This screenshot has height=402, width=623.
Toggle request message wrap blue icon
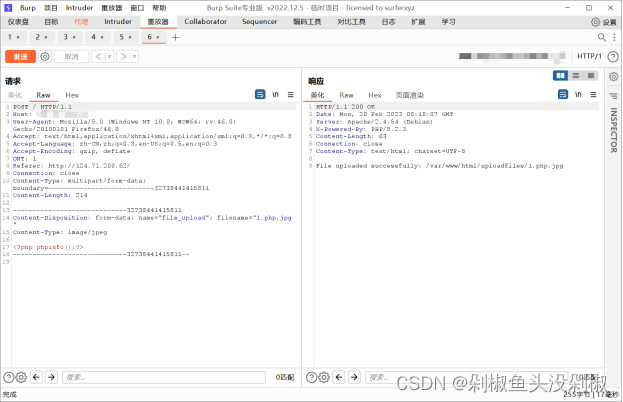coord(260,94)
